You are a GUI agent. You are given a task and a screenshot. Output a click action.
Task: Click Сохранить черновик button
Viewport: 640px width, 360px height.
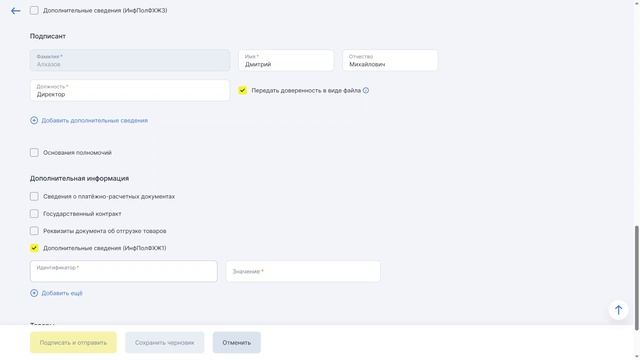[x=164, y=342]
